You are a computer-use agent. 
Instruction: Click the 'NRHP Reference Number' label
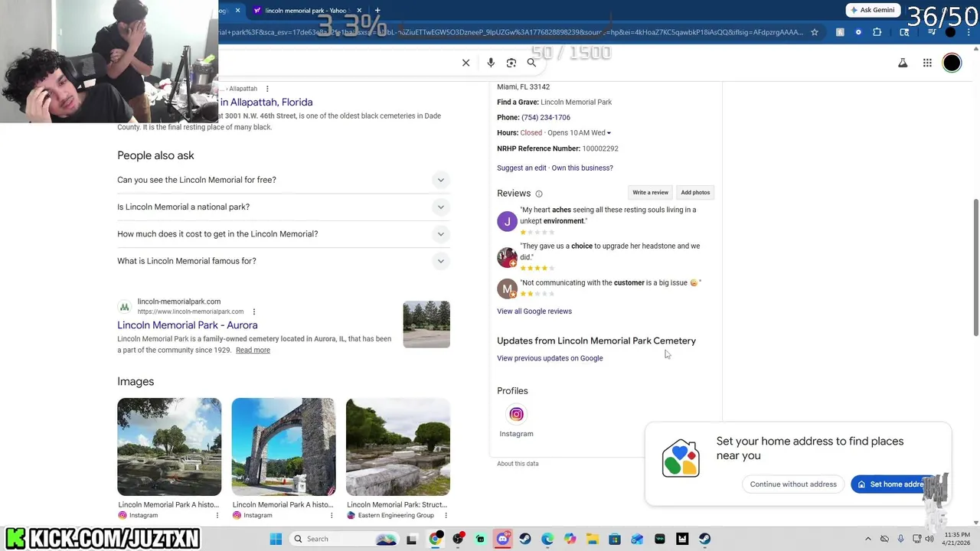click(538, 148)
